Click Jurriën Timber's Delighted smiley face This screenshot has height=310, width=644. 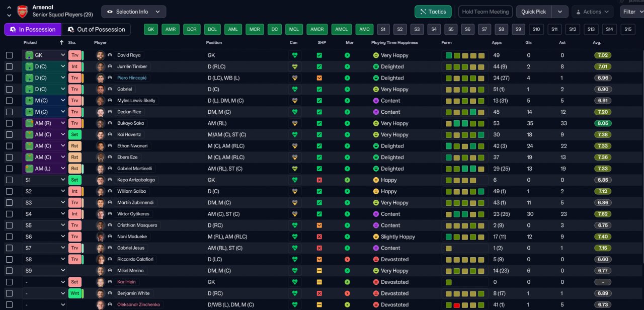tap(375, 66)
